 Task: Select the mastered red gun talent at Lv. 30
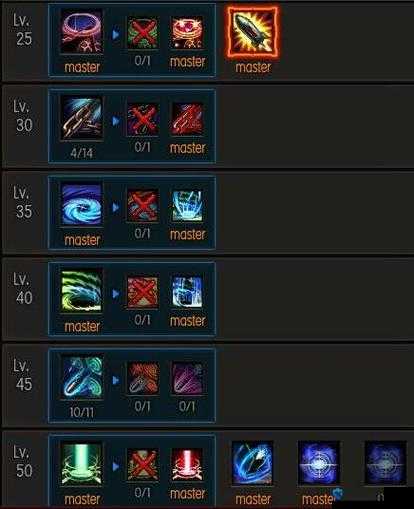(187, 120)
